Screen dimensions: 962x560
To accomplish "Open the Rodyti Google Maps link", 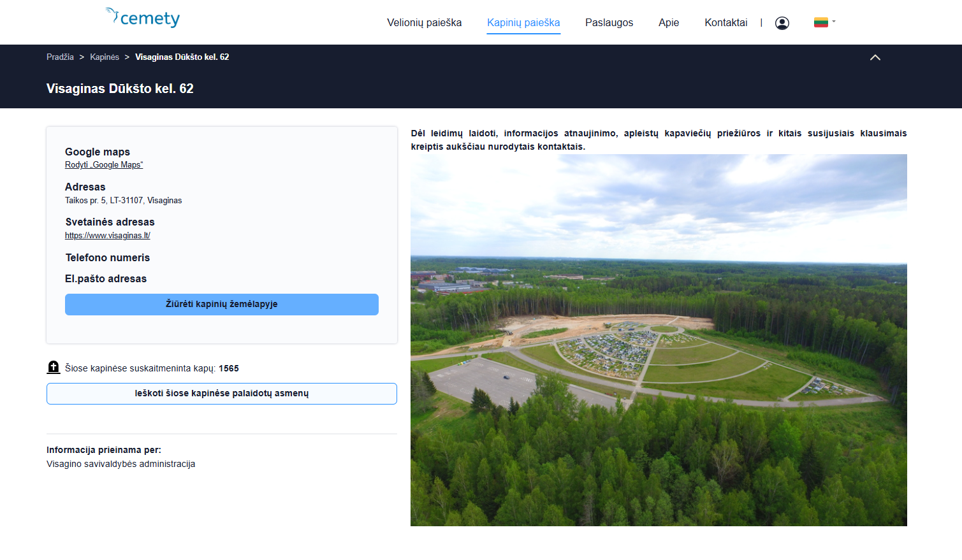I will 104,164.
